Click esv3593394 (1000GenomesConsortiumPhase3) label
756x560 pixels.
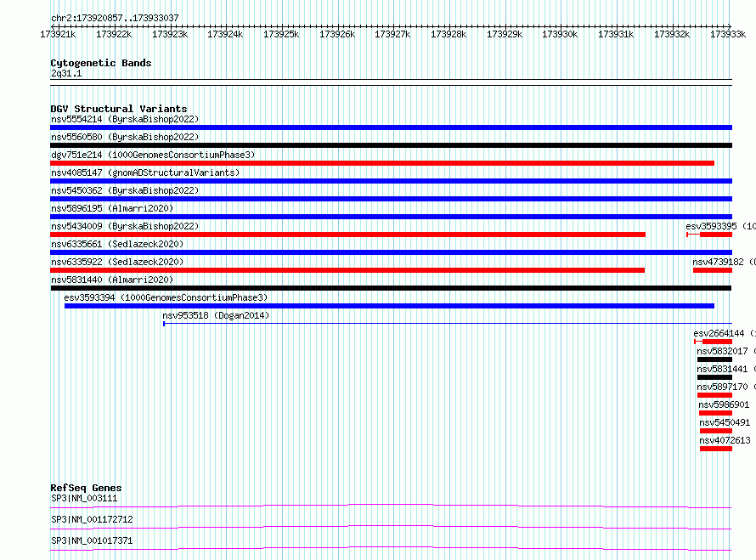[166, 297]
